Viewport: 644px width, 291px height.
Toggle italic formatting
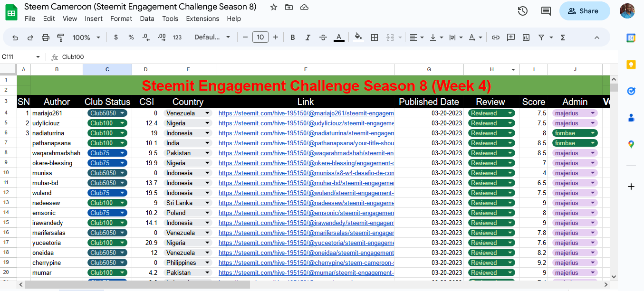(x=308, y=38)
